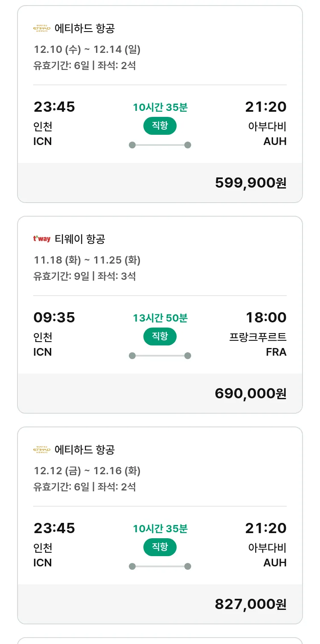This screenshot has height=644, width=320.
Task: Tap the 12.12 (금) ~ 12.16 (화) dates
Action: 87,471
